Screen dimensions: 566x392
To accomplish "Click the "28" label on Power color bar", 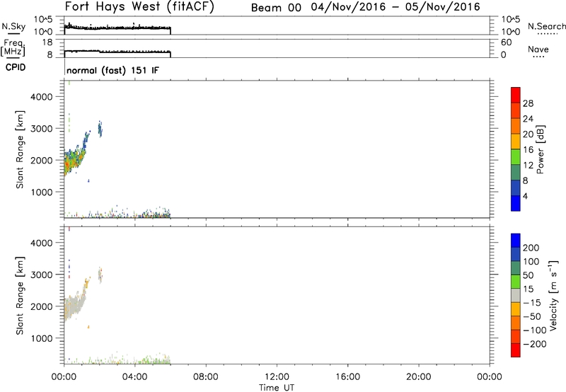I will [528, 103].
